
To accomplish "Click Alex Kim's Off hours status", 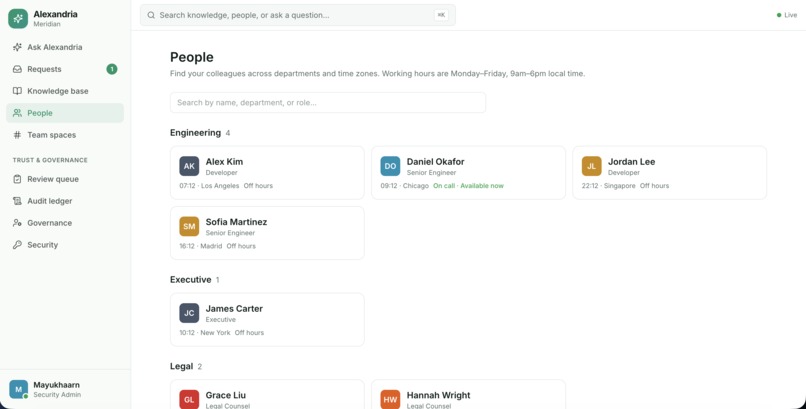I will (x=258, y=186).
